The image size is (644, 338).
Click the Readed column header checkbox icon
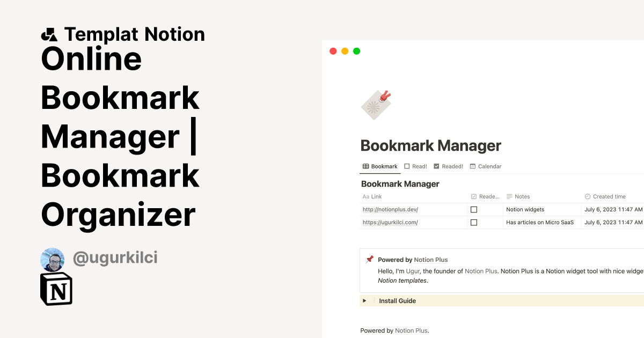[x=474, y=196]
